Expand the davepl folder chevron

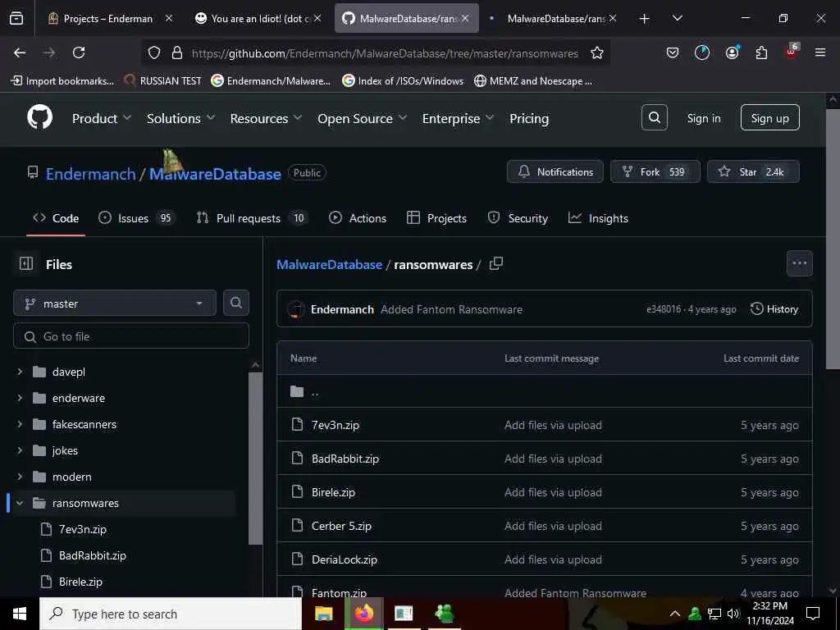[20, 372]
